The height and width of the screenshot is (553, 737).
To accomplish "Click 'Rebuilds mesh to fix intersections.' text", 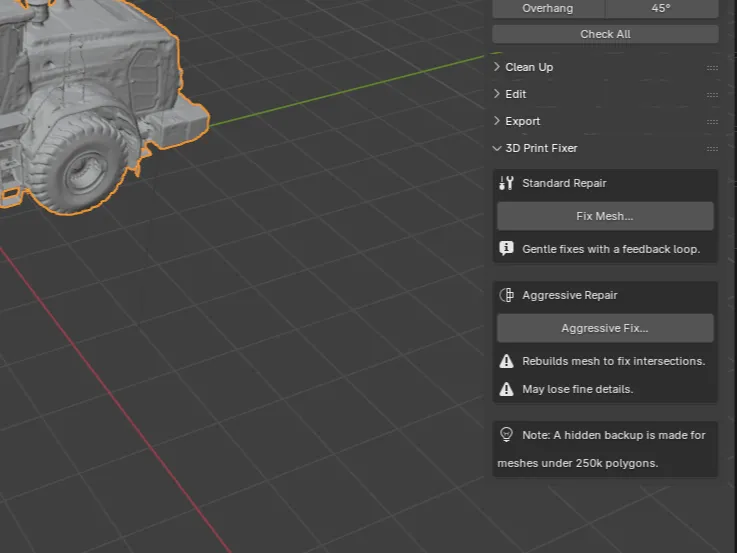I will tap(613, 361).
